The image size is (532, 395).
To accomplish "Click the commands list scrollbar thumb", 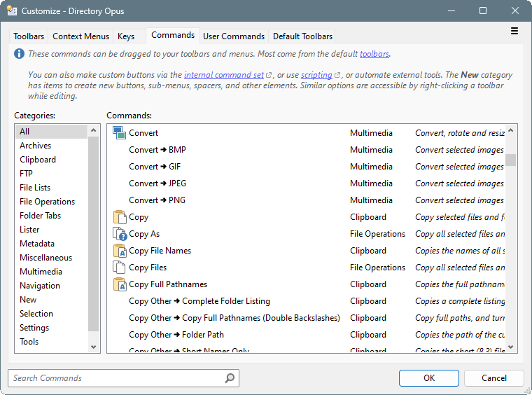I will coord(511,160).
